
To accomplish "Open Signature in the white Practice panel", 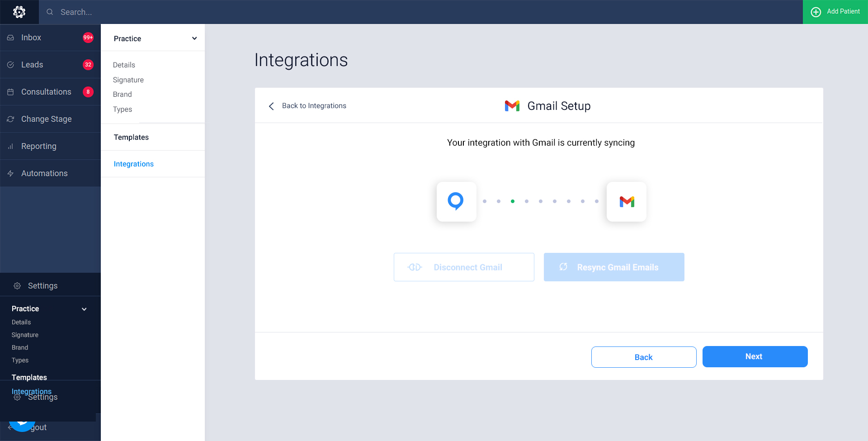I will [128, 80].
